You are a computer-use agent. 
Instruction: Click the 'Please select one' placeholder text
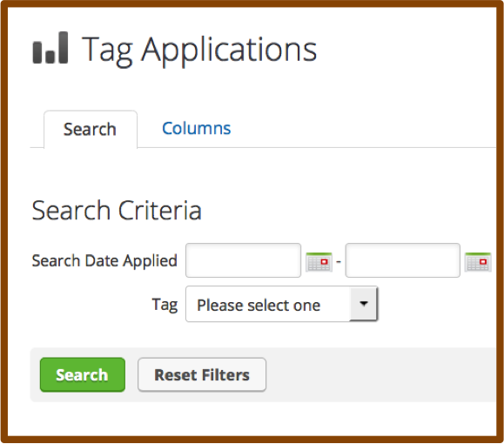pos(259,305)
